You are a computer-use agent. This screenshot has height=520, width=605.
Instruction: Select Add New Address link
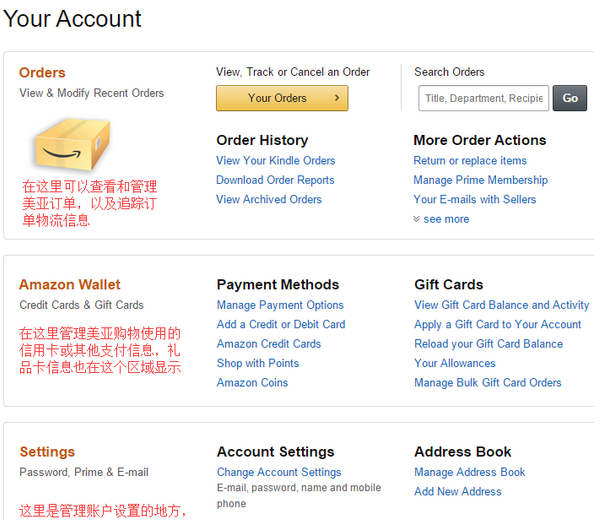tap(458, 491)
